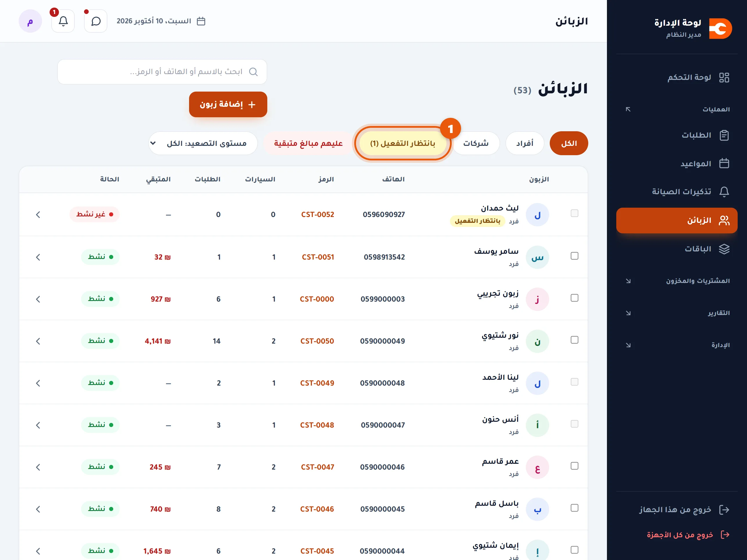747x560 pixels.
Task: Select checkbox for باسل قاسم
Action: (575, 508)
